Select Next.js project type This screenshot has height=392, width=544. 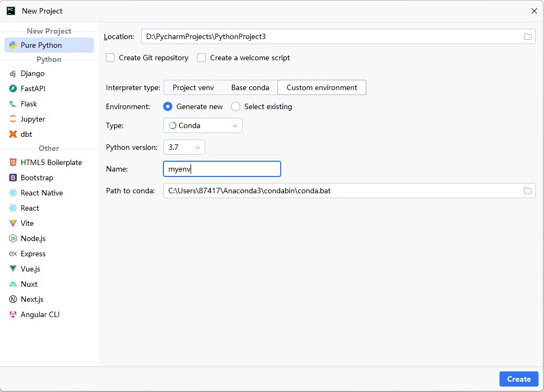49,299
